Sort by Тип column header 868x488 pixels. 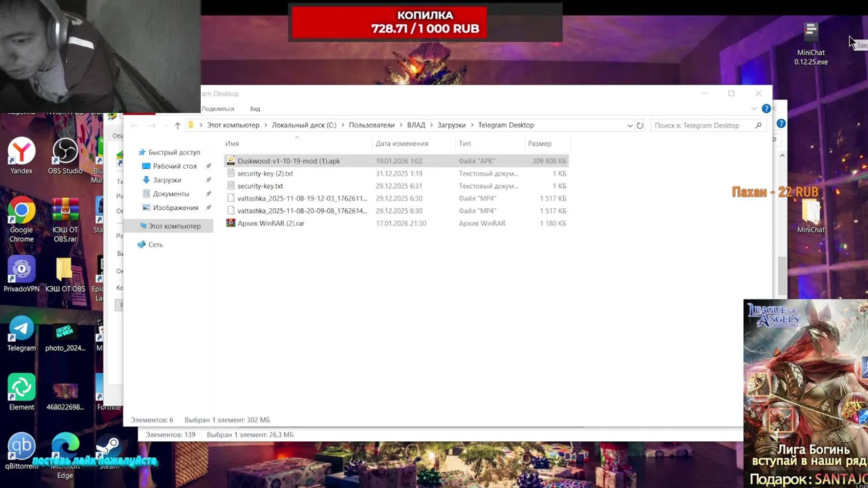(x=465, y=144)
